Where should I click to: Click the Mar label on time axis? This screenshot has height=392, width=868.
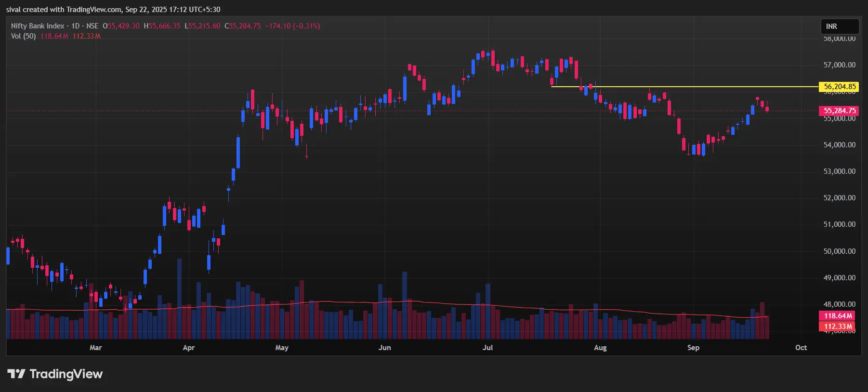click(x=95, y=348)
